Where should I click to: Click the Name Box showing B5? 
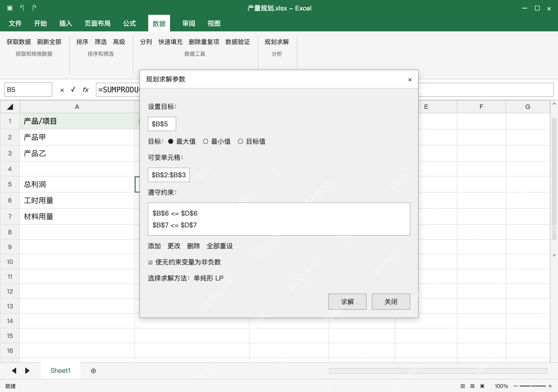[28, 90]
